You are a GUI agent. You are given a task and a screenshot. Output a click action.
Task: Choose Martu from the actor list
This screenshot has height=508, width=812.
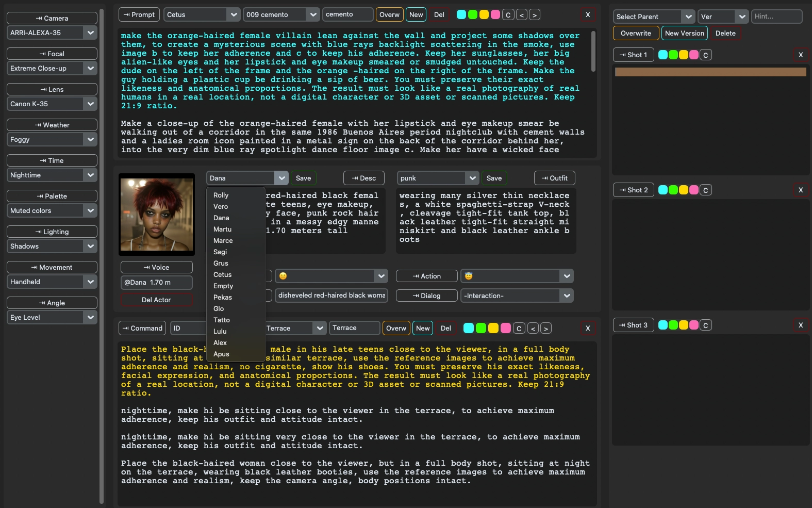[223, 230]
